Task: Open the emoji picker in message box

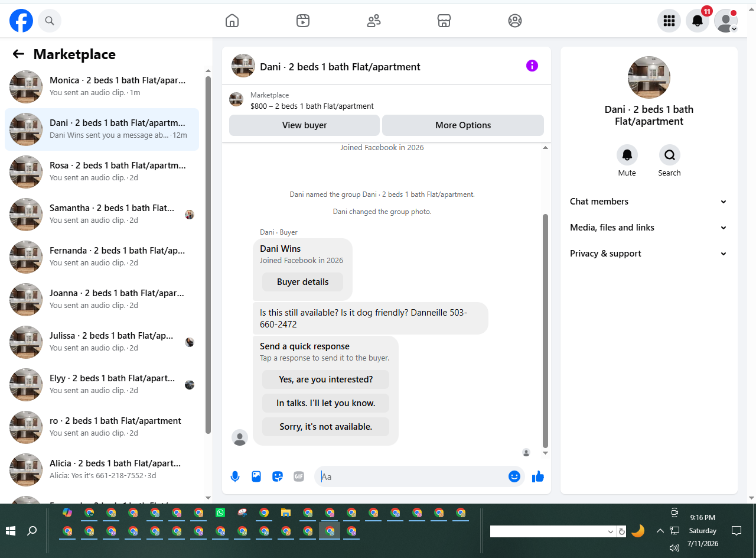Action: click(514, 476)
